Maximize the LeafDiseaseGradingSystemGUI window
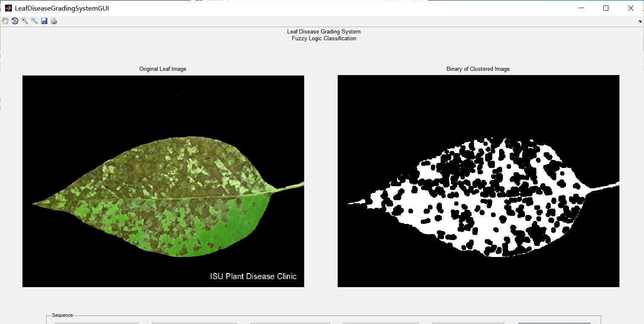 606,8
